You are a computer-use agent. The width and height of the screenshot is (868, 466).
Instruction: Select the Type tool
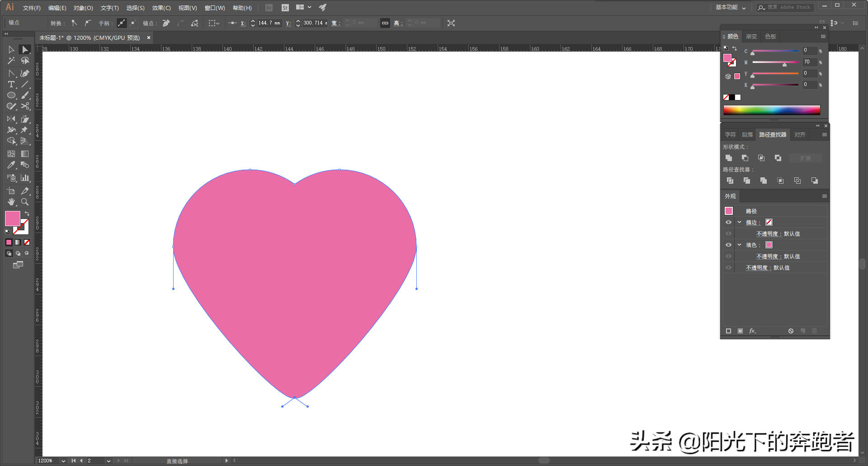point(11,85)
